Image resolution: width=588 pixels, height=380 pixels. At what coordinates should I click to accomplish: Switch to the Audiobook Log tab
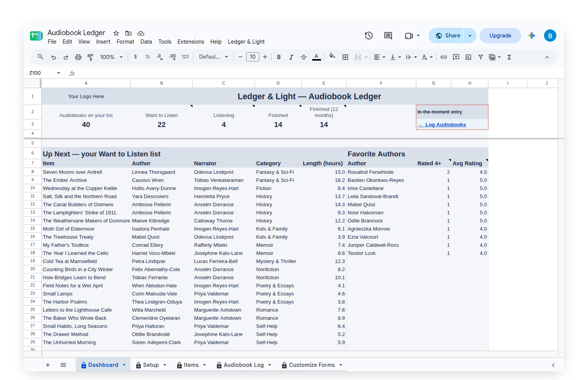click(x=244, y=365)
